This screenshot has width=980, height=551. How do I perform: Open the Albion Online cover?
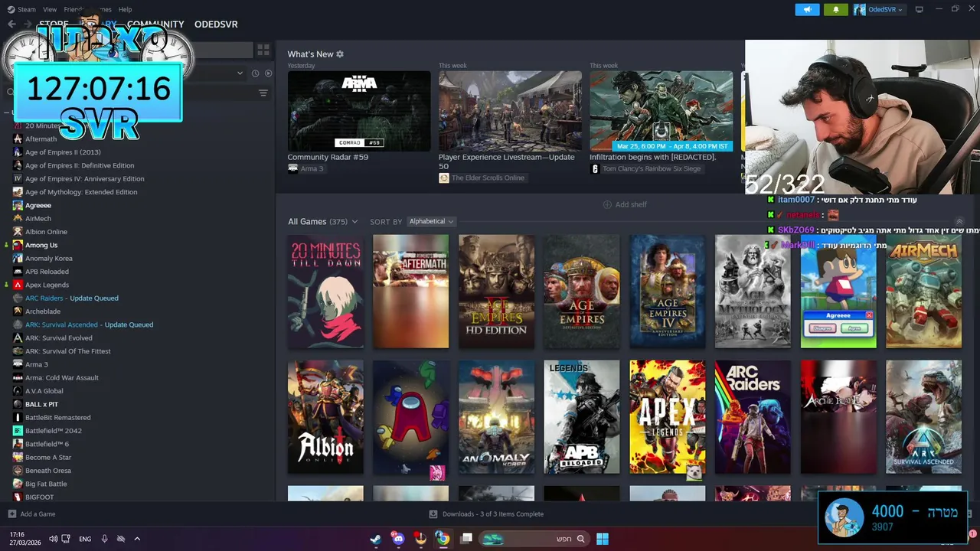pyautogui.click(x=325, y=417)
